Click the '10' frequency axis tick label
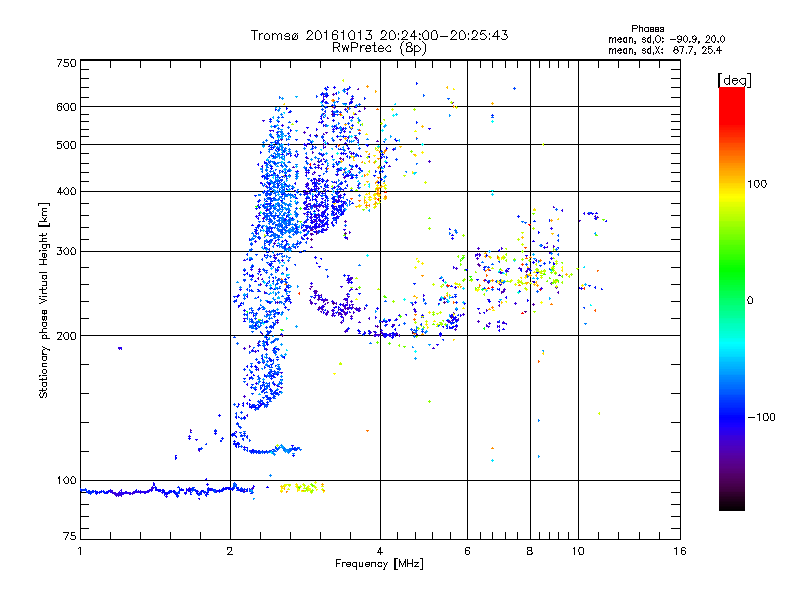 pos(578,551)
